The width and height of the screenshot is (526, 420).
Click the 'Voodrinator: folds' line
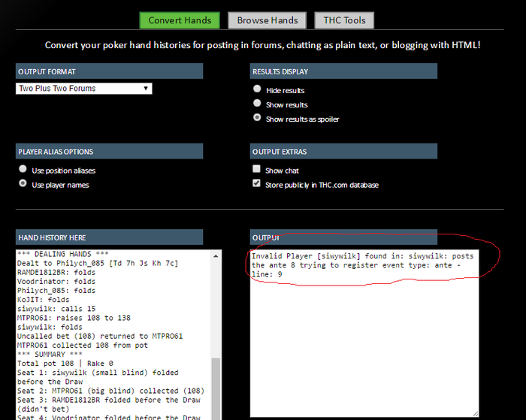pos(56,282)
